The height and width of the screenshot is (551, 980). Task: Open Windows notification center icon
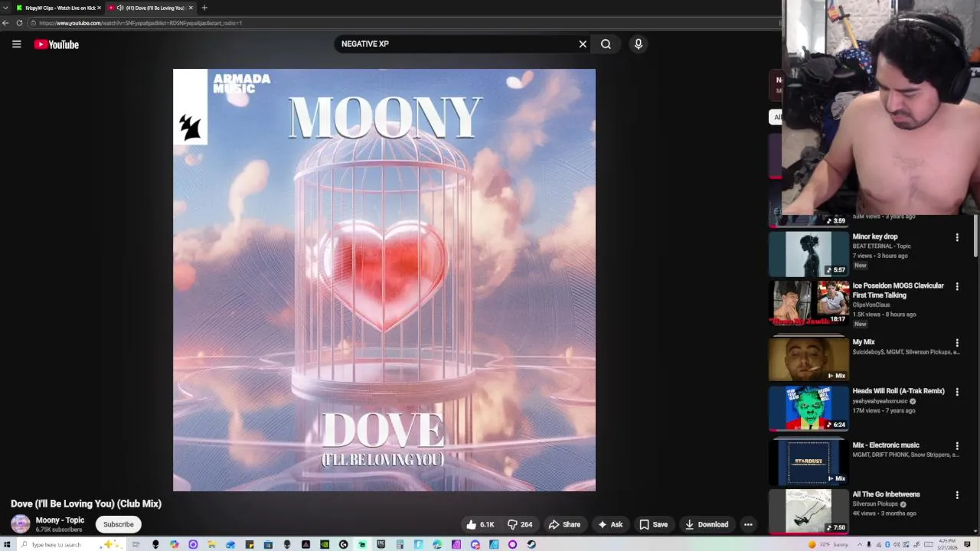tap(967, 544)
